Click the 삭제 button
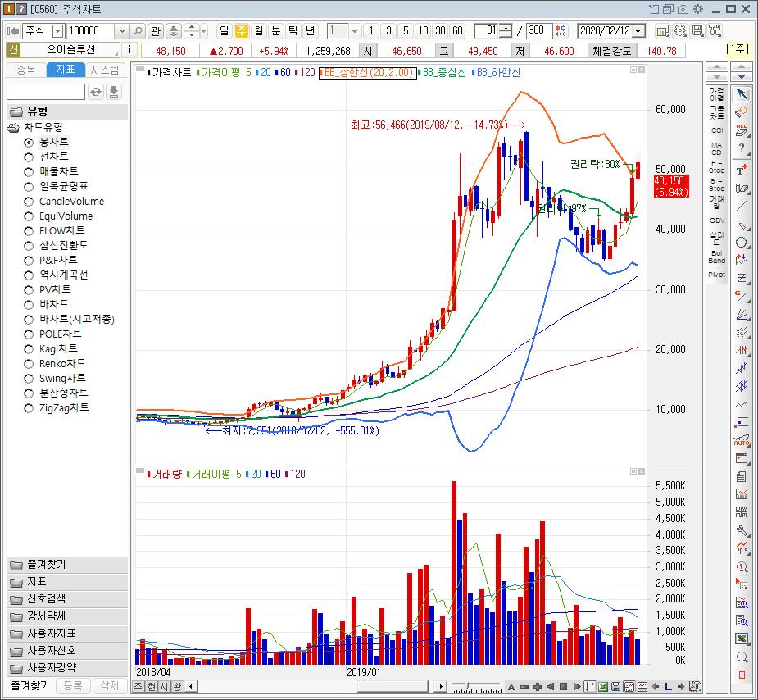Viewport: 758px width, 700px height. (109, 685)
